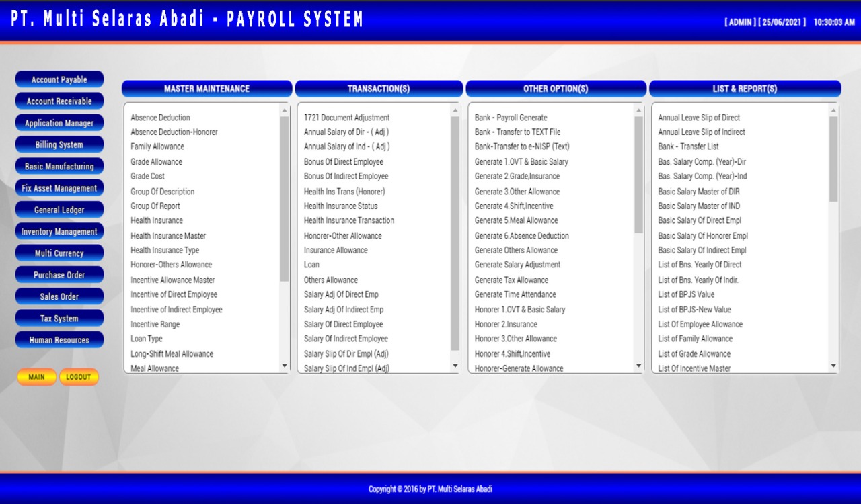Click Master Maintenance list scroll-up arrow
The width and height of the screenshot is (861, 504).
285,110
